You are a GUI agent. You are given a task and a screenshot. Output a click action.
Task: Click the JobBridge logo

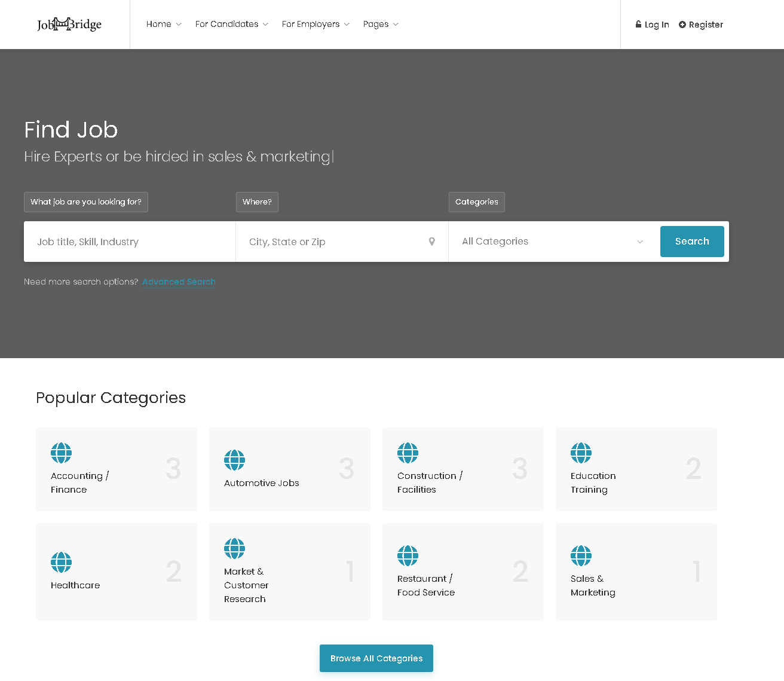[x=69, y=25]
